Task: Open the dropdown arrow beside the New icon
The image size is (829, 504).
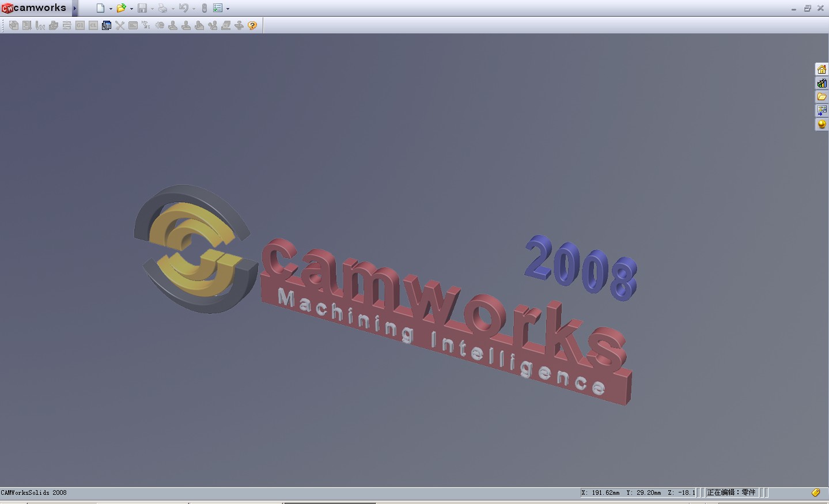Action: click(x=111, y=9)
